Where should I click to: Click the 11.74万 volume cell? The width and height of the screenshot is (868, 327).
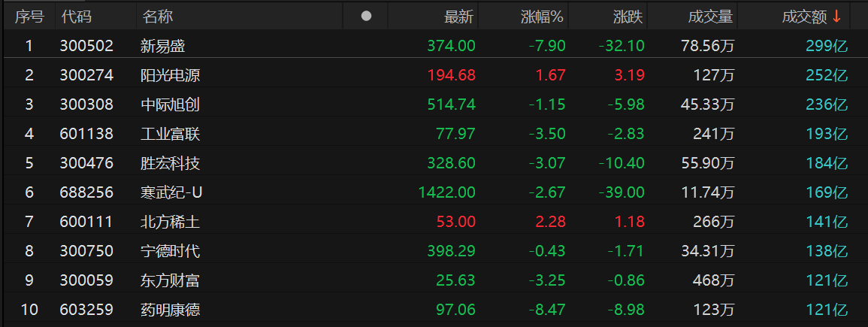(x=708, y=192)
